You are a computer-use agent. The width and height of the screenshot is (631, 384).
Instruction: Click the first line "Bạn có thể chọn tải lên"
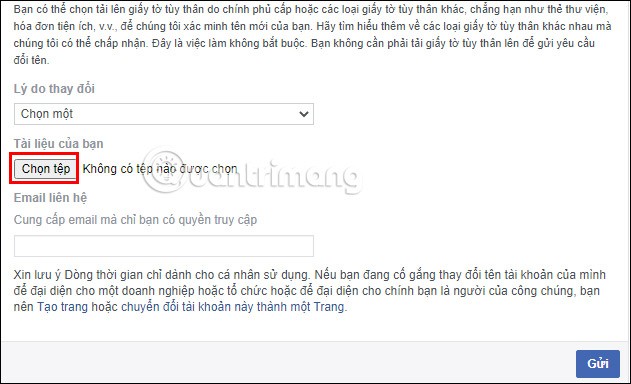click(311, 9)
